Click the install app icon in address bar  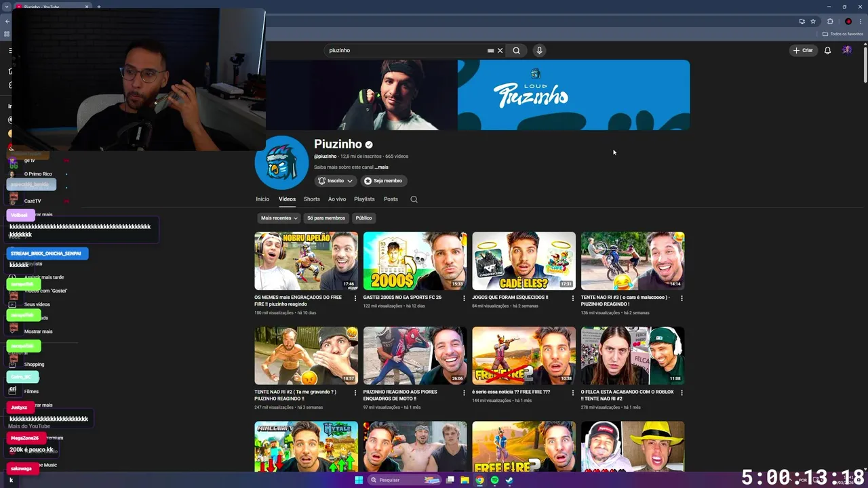tap(802, 21)
